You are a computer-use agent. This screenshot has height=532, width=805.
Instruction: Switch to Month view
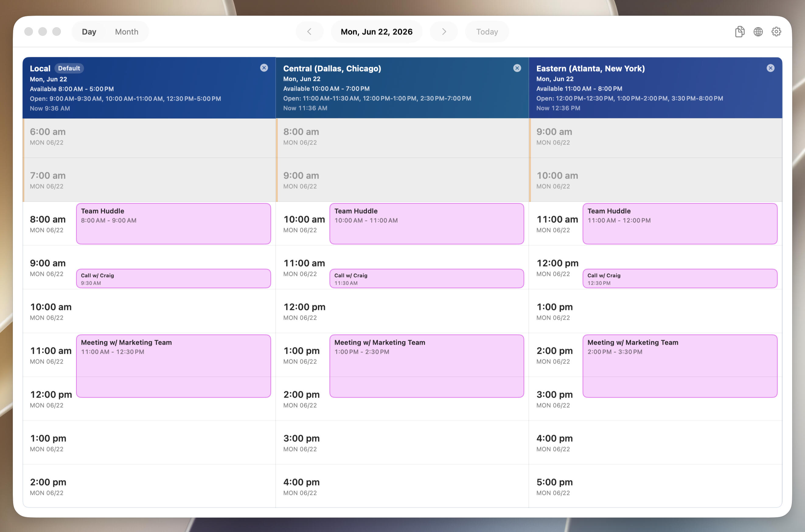click(127, 32)
